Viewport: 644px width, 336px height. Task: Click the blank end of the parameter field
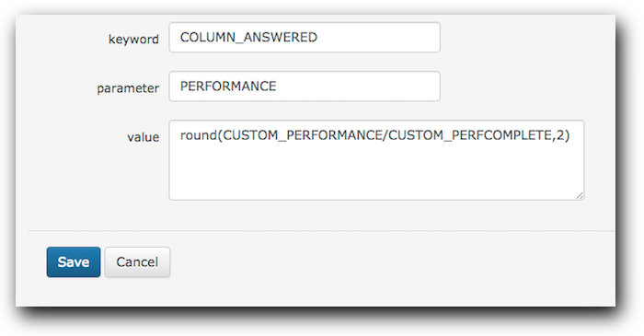tap(357, 87)
